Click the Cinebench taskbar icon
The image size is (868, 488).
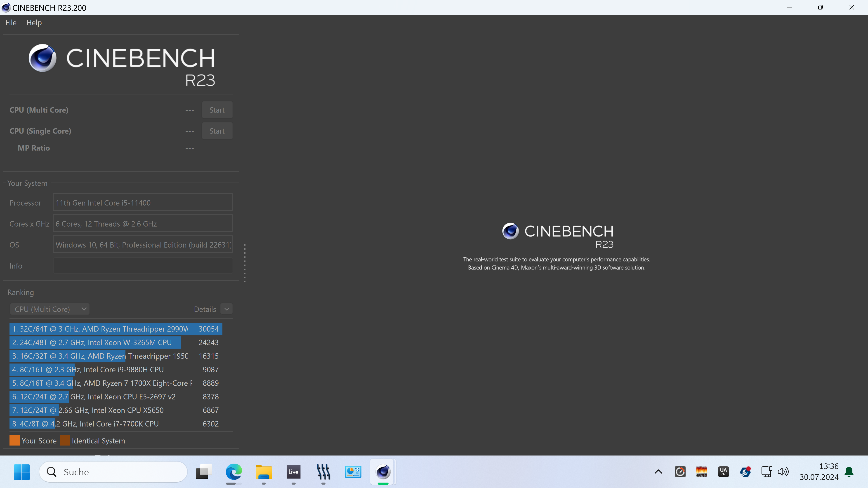[x=383, y=472]
